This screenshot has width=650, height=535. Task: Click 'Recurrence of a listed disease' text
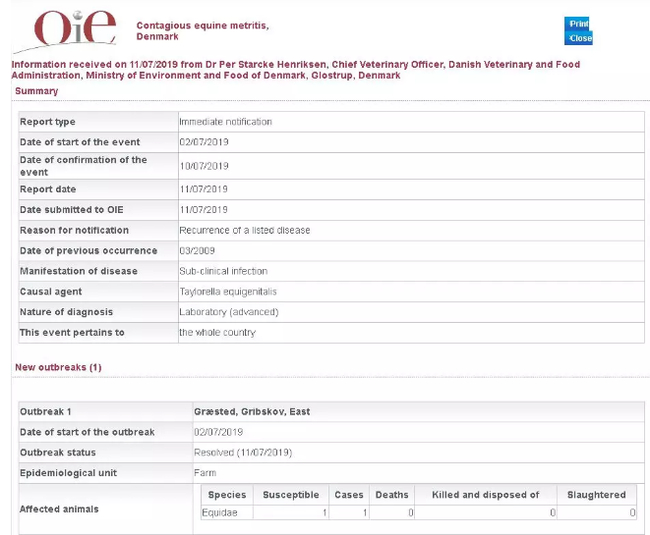coord(244,230)
